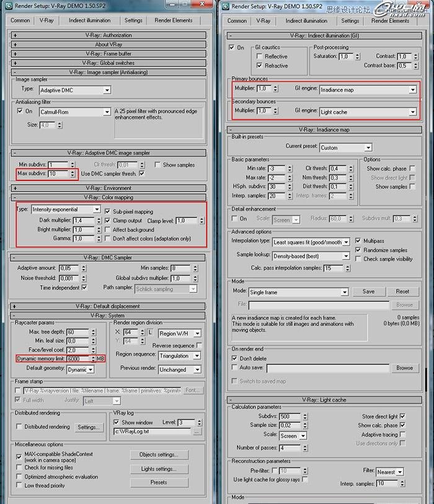Open Default geometry dropdown
This screenshot has width=434, height=504.
(81, 369)
